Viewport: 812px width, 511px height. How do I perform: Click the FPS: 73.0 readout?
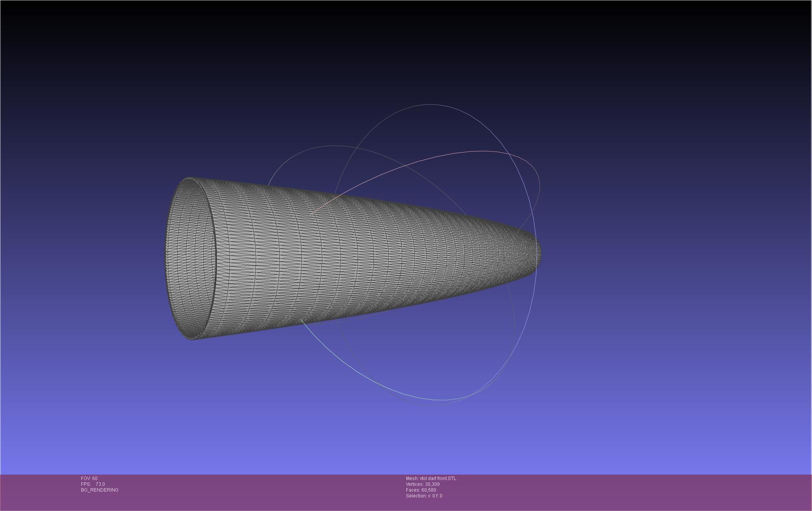[93, 484]
